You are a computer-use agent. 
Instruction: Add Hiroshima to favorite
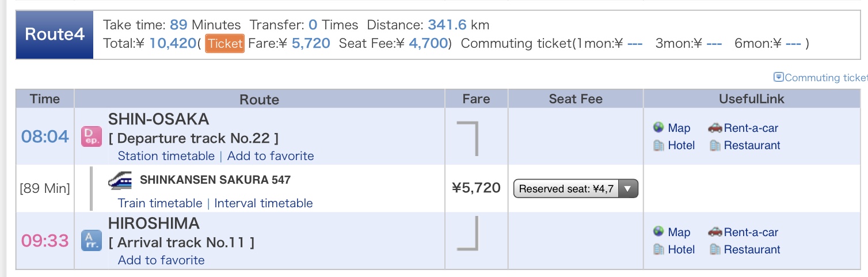tap(161, 260)
